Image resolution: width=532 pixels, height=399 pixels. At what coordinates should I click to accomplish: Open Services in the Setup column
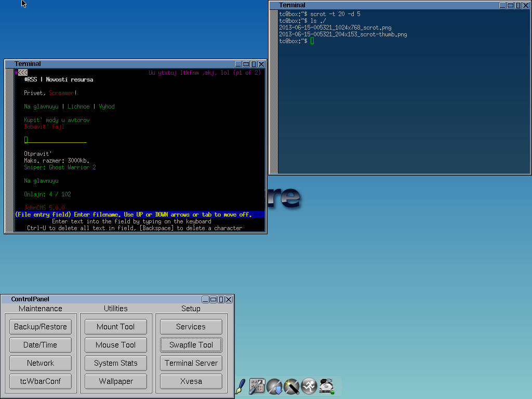pyautogui.click(x=191, y=327)
